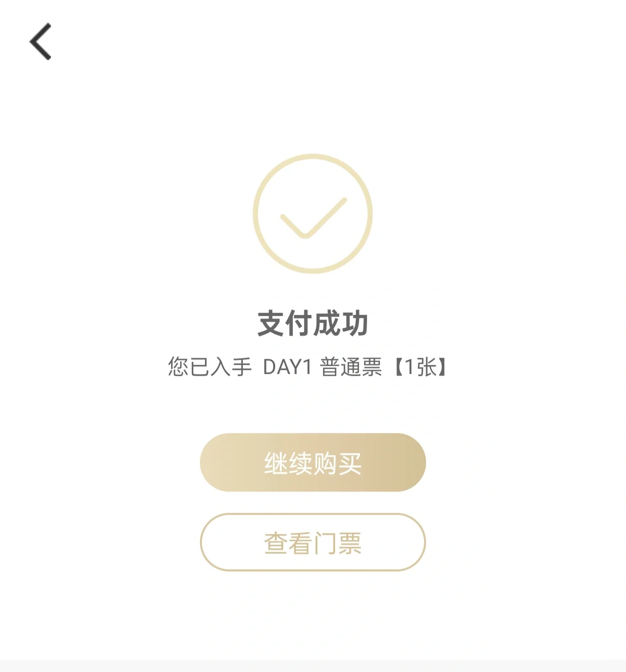View your purchased tickets
The image size is (626, 672).
(x=313, y=542)
